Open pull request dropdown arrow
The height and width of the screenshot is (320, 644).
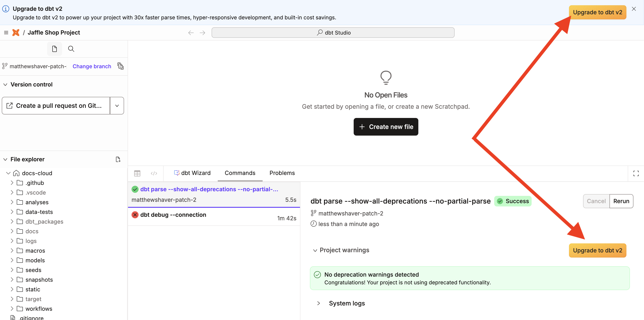117,106
